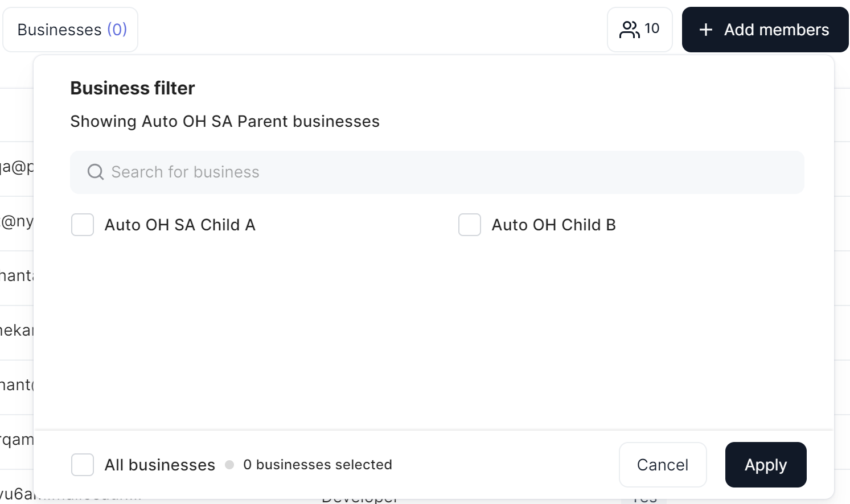Click the gray dot status indicator

[x=229, y=465]
